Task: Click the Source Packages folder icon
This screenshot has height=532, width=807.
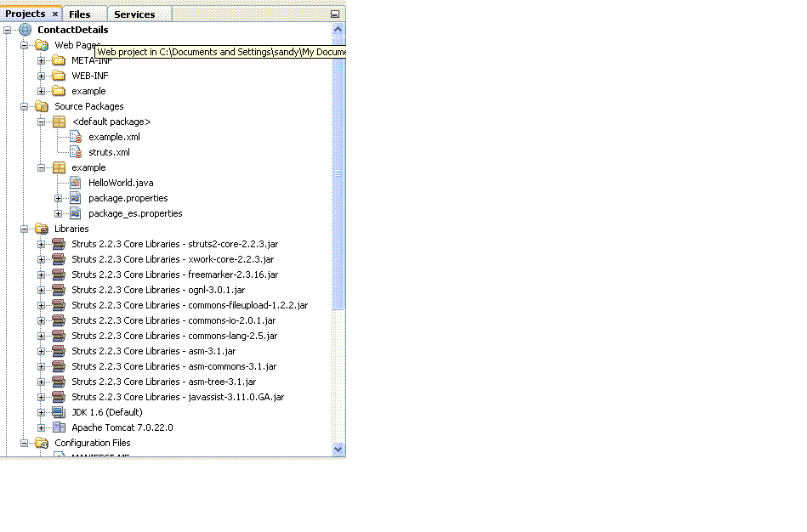Action: 42,106
